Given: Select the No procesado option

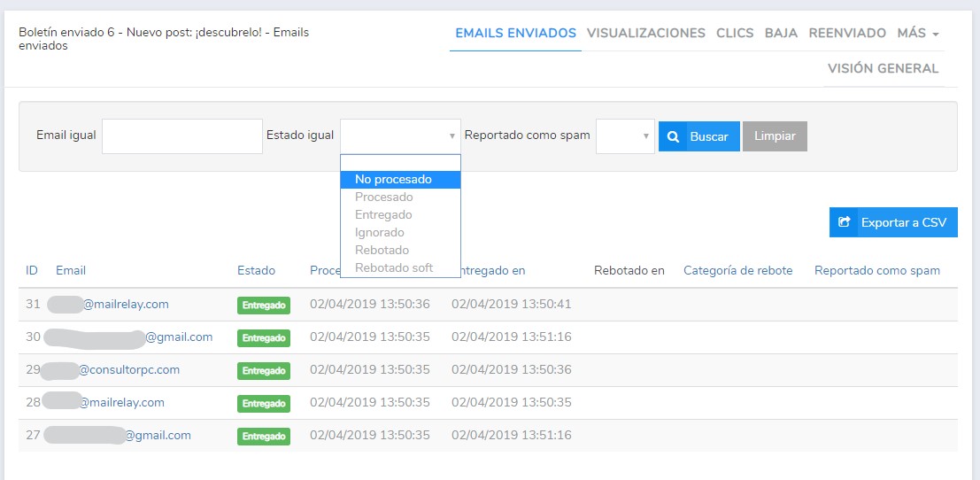Looking at the screenshot, I should tap(400, 180).
